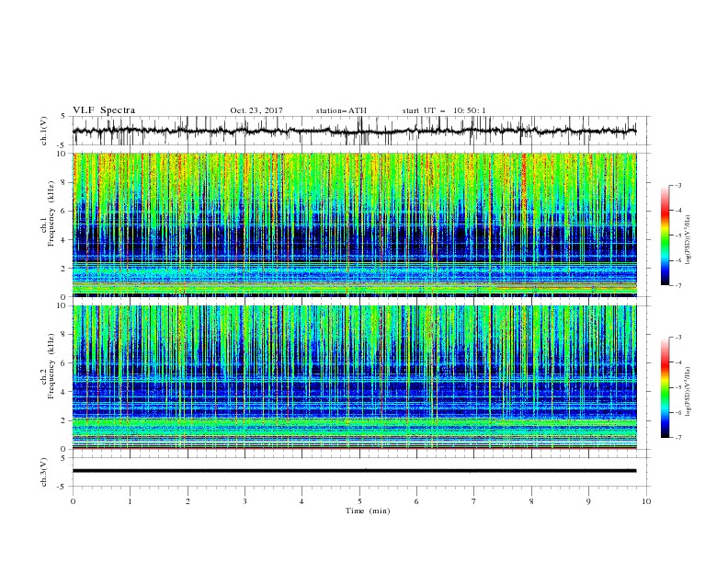Click the ch.2 Frequency (kHz) axis label
The image size is (728, 563).
pyautogui.click(x=49, y=365)
